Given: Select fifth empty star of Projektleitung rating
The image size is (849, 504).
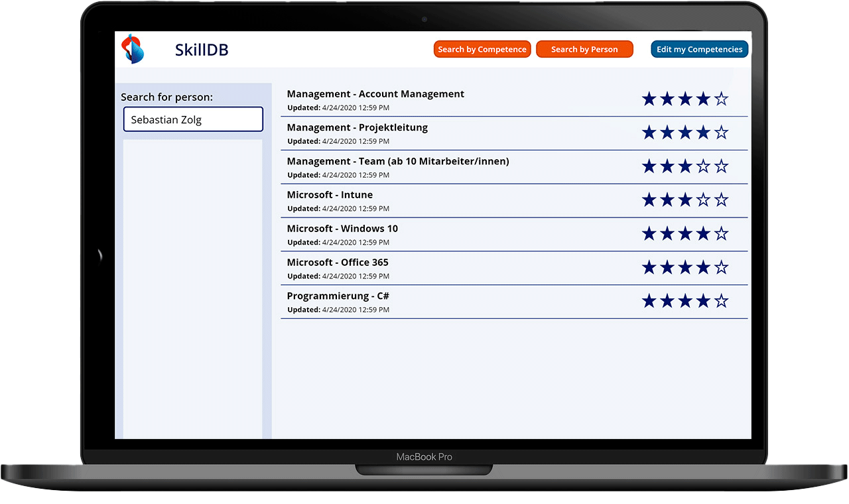Looking at the screenshot, I should click(x=722, y=133).
